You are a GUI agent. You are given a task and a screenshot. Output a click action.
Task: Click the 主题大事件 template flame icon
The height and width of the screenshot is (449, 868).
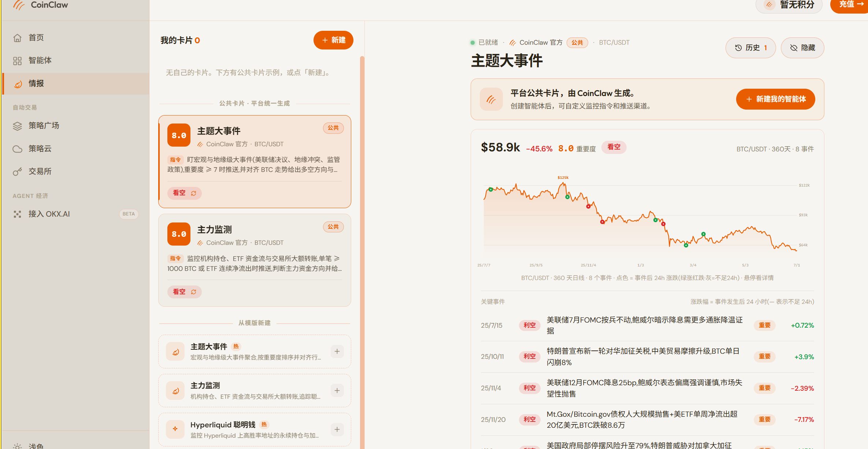[175, 352]
